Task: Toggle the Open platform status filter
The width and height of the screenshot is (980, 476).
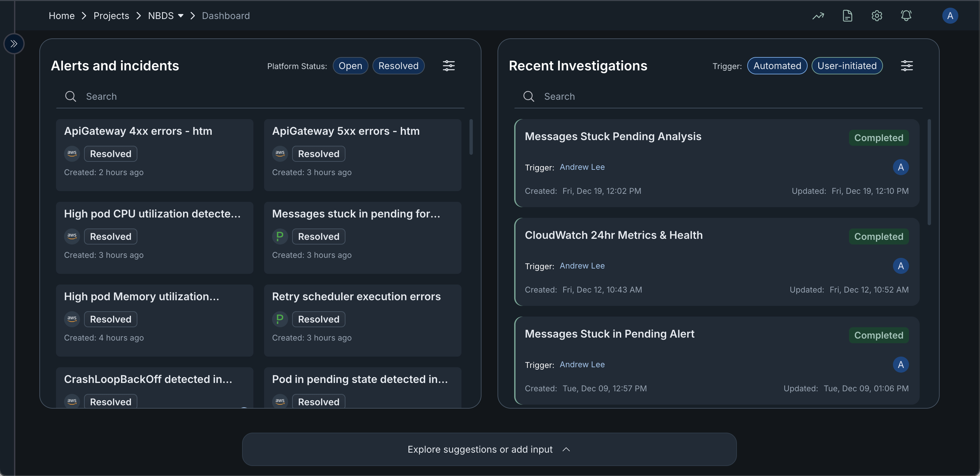Action: (350, 66)
